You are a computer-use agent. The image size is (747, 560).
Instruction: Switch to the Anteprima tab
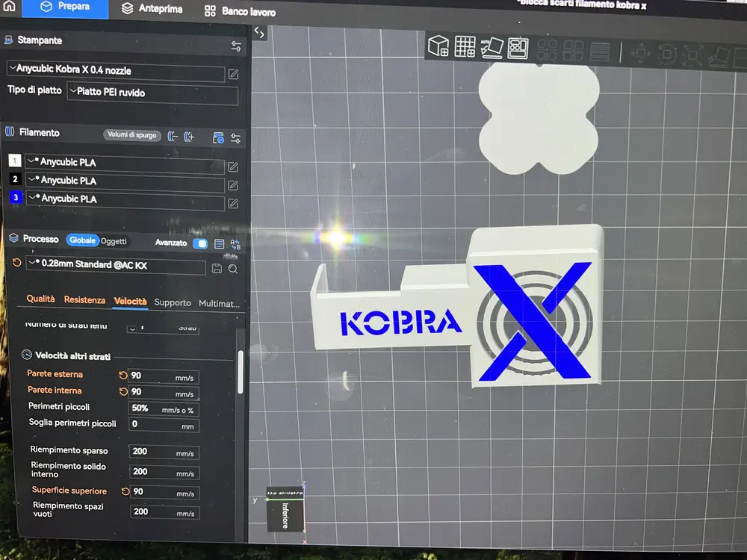click(x=152, y=8)
